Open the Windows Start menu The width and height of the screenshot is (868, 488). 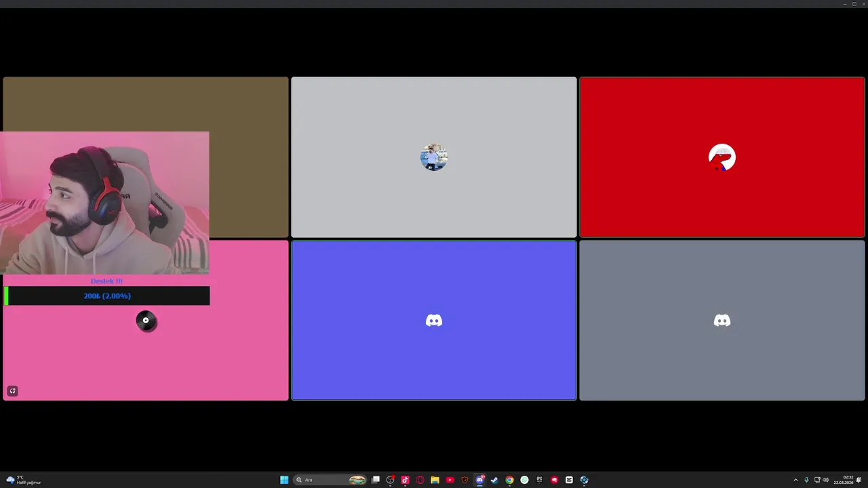[x=284, y=480]
